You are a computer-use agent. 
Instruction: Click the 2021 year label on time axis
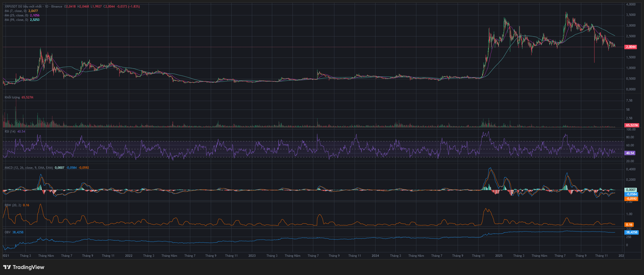6,255
